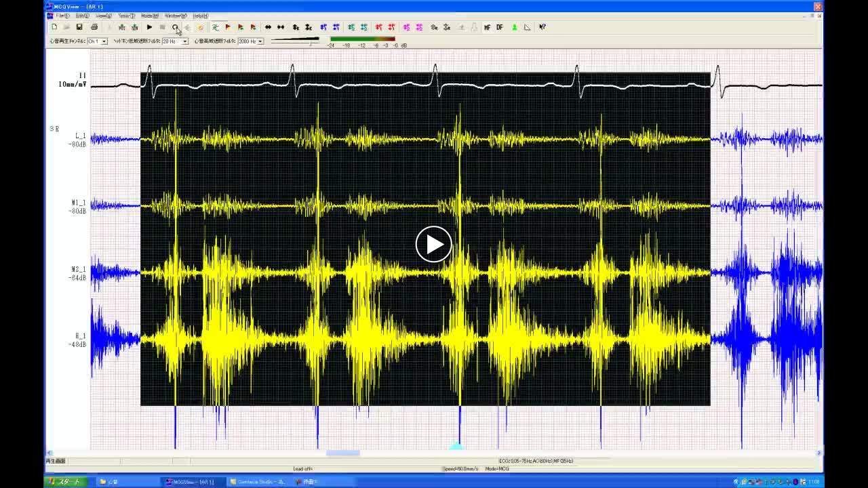Click the horizontal scrollbar thumb below waveforms
The image size is (868, 488).
(x=343, y=453)
